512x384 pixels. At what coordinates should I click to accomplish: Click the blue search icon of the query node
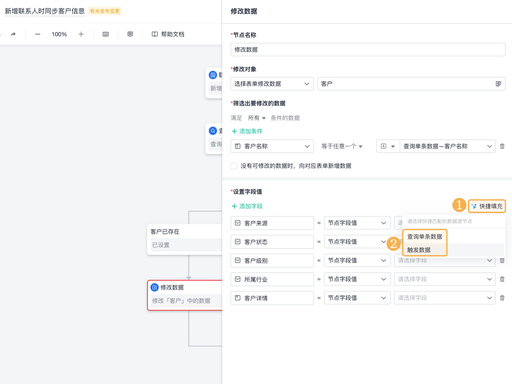(x=213, y=131)
